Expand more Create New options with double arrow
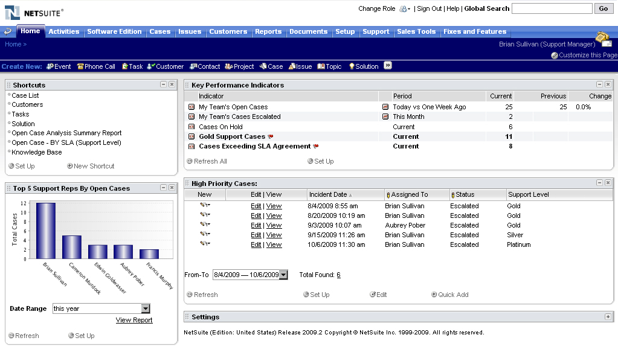The image size is (618, 364). click(x=388, y=66)
